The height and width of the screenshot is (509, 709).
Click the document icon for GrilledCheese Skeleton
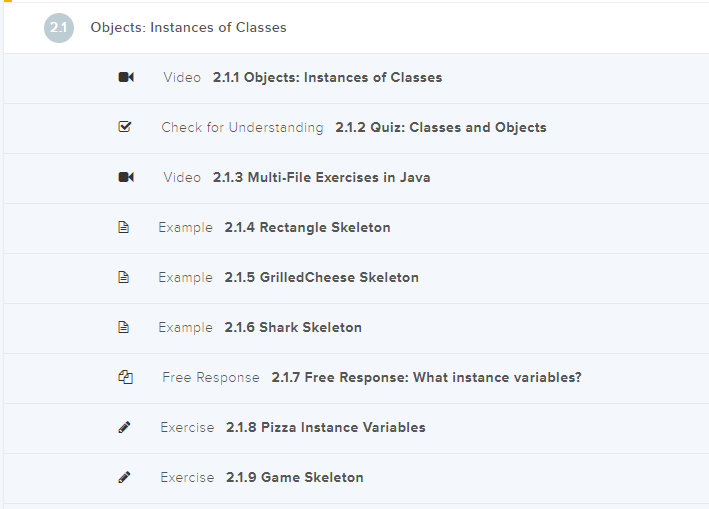pos(124,278)
